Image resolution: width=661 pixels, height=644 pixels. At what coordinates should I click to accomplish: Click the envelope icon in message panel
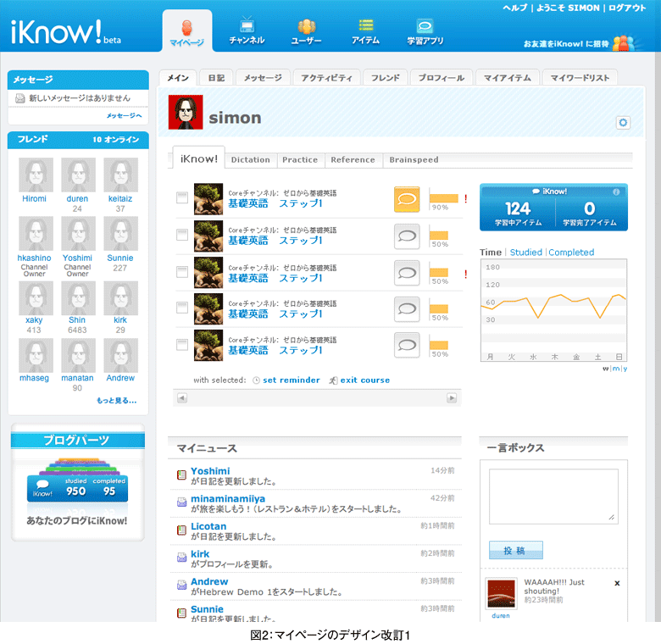19,98
